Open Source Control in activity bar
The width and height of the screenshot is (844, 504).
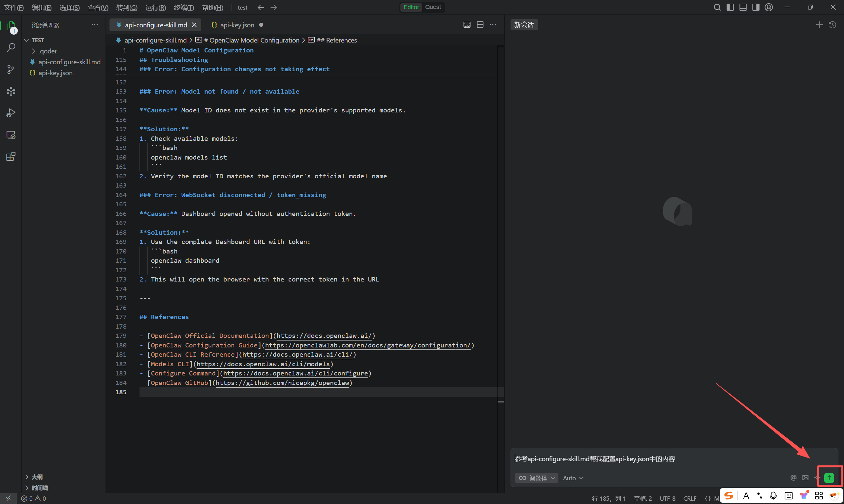(x=11, y=69)
